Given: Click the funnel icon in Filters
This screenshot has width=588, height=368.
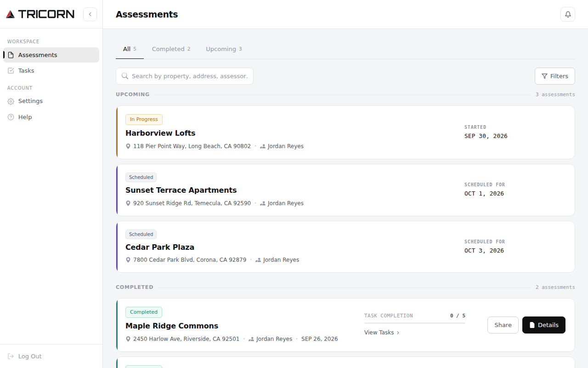Looking at the screenshot, I should (544, 76).
